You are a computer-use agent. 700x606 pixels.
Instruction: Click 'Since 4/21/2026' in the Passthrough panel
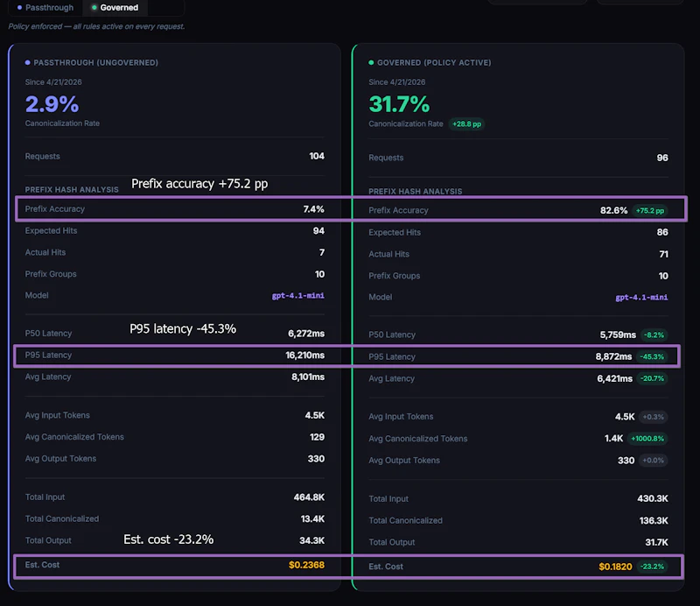click(x=53, y=82)
